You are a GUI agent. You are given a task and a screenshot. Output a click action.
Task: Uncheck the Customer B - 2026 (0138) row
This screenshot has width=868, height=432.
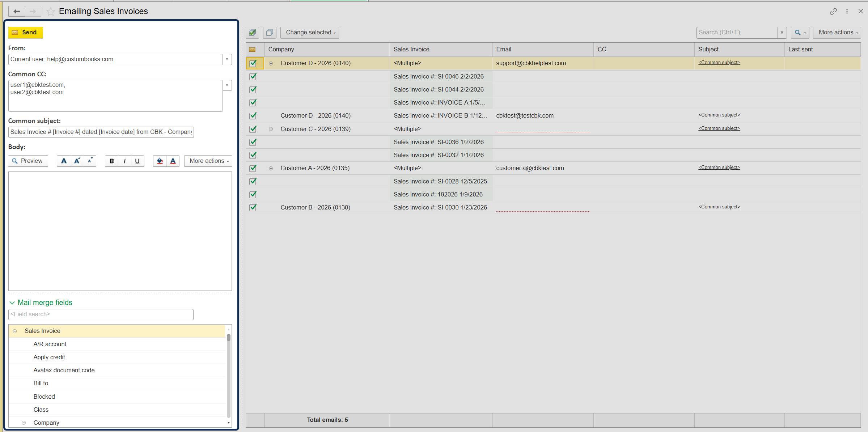253,207
